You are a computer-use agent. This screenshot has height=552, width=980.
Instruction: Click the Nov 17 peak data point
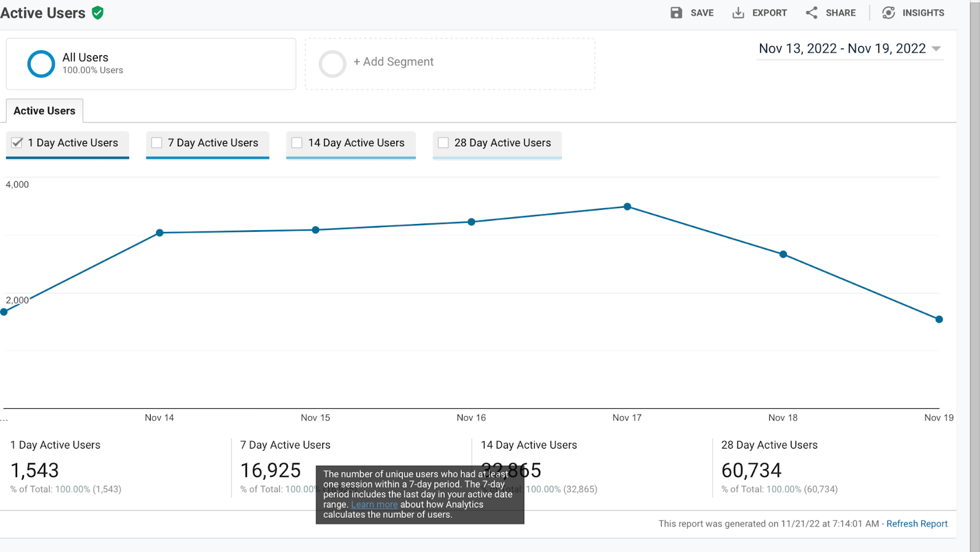click(627, 207)
